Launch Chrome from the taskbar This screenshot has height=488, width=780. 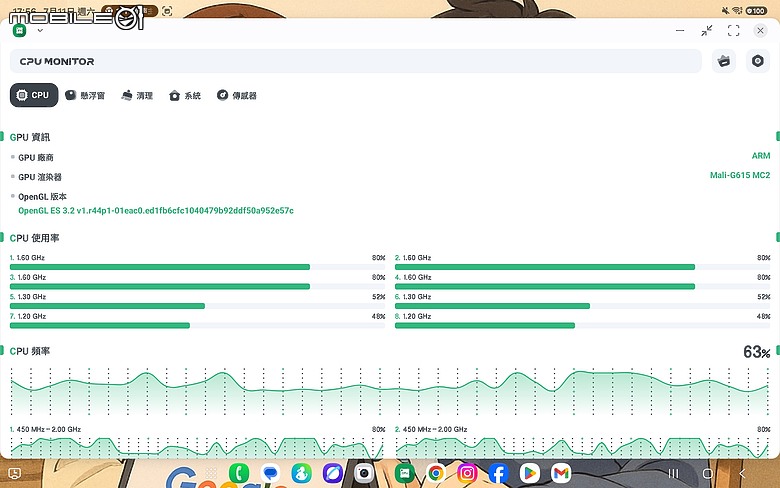coord(436,473)
